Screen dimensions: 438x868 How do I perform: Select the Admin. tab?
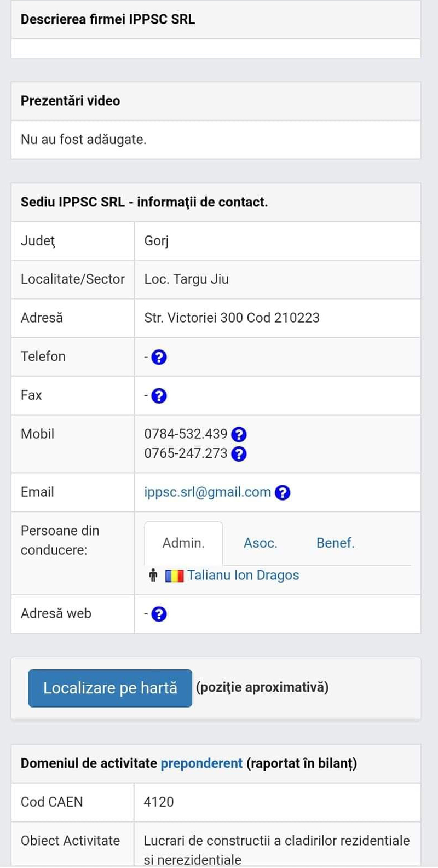click(183, 543)
